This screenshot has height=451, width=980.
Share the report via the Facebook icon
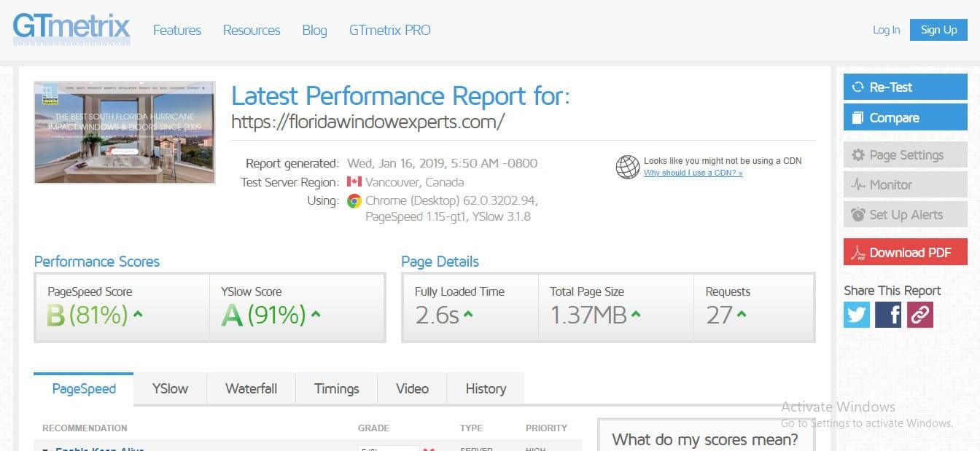[888, 315]
